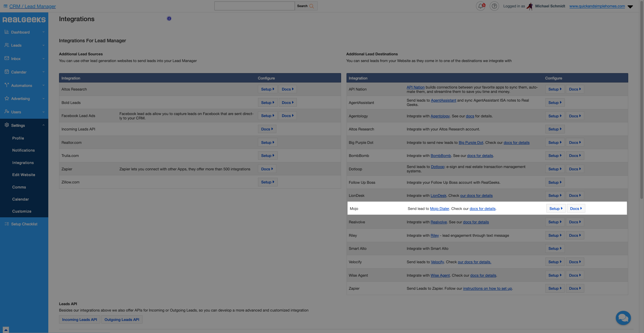Image resolution: width=644 pixels, height=333 pixels.
Task: Click Setup for Follow Up Boss
Action: coord(555,182)
